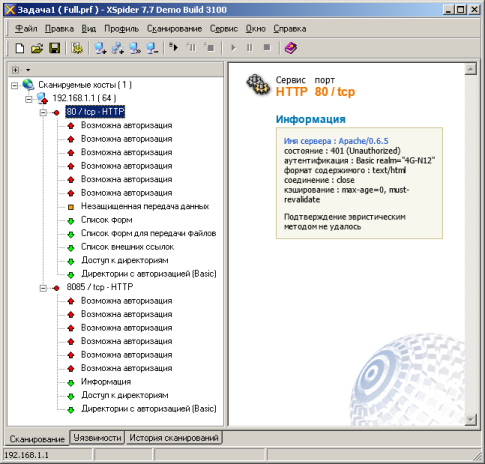Click the profile settings gear icon in toolbar
The width and height of the screenshot is (485, 464).
click(77, 48)
